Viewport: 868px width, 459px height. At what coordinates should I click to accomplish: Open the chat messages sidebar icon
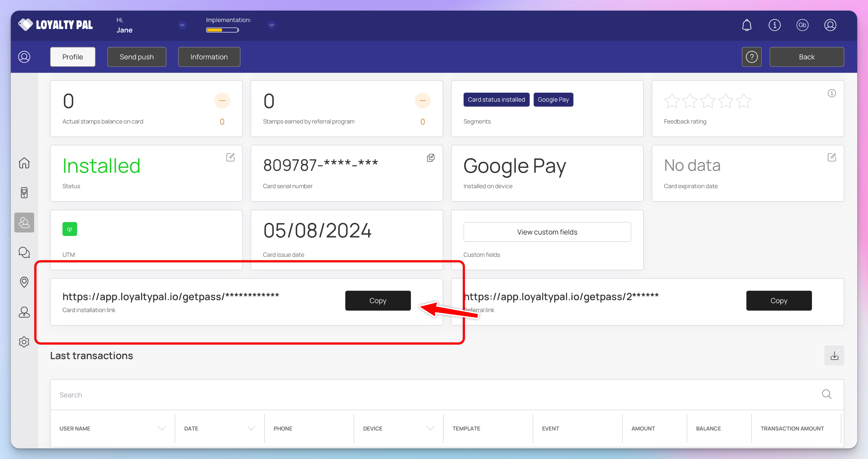[x=24, y=252]
